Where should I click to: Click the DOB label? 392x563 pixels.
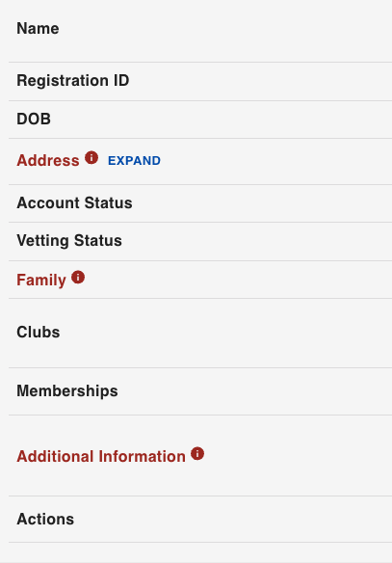pyautogui.click(x=34, y=119)
